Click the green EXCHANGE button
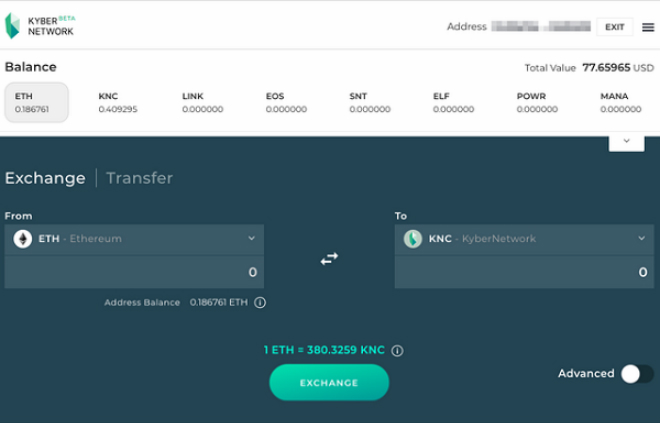This screenshot has height=423, width=660. tap(329, 382)
